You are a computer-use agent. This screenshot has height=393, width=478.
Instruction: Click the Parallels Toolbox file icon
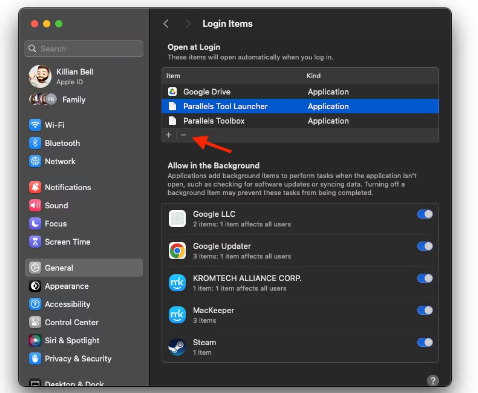pos(172,121)
